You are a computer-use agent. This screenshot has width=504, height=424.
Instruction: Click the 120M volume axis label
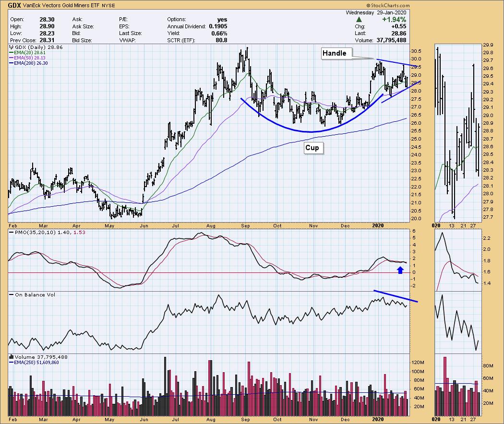pyautogui.click(x=418, y=362)
